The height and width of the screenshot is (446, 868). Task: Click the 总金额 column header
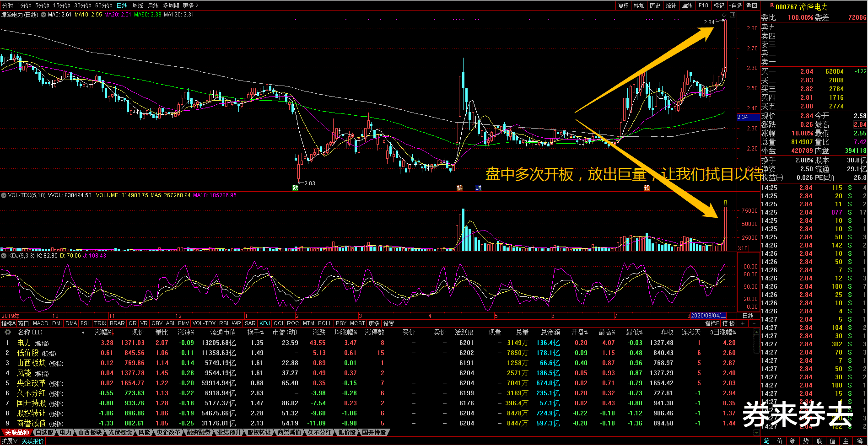click(x=550, y=333)
